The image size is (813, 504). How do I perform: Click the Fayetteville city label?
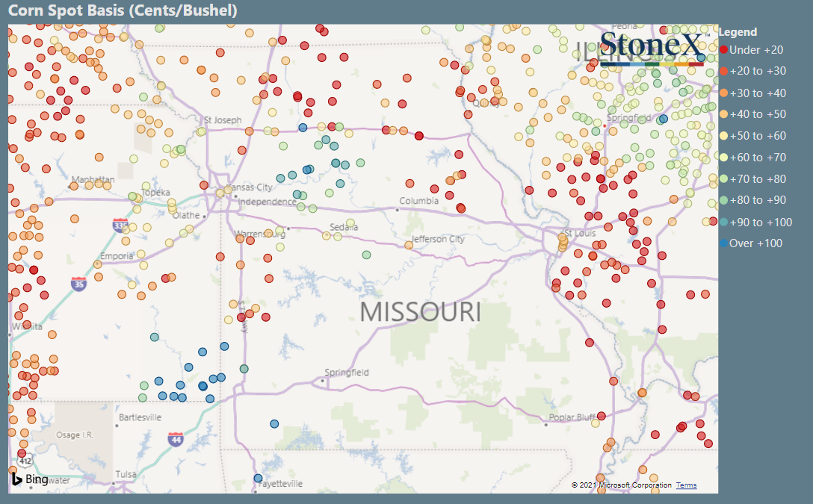[280, 484]
